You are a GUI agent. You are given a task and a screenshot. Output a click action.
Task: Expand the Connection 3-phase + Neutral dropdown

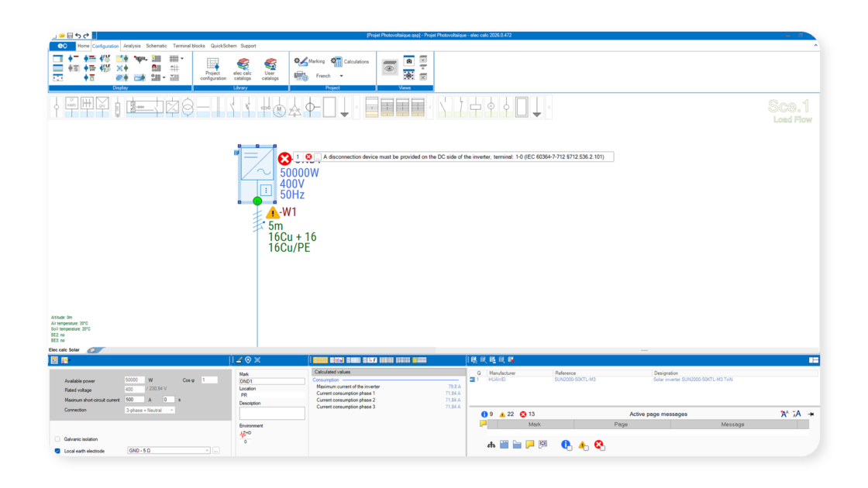click(171, 410)
